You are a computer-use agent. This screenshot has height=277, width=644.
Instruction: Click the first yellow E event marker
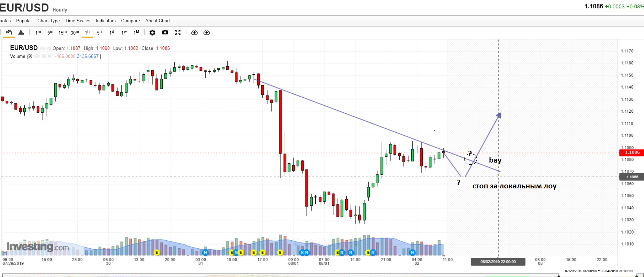156,252
